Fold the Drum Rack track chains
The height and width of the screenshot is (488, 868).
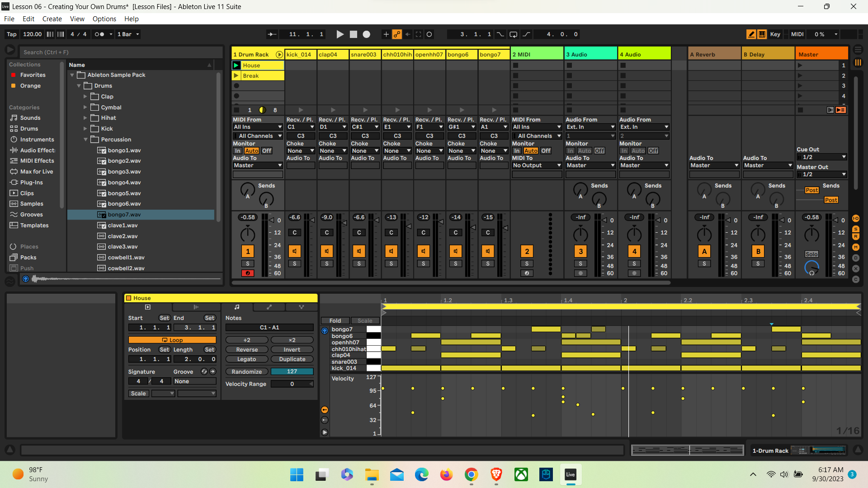click(279, 55)
